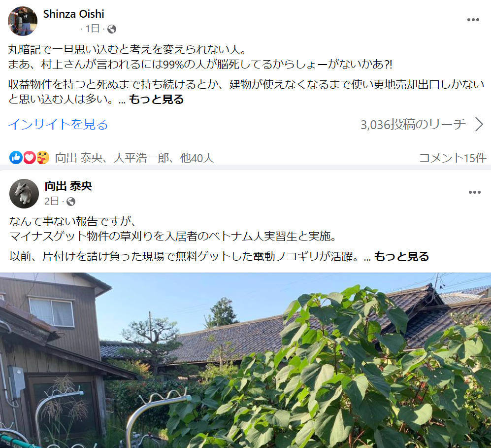
Task: Open the インサイトを見る link
Action: (x=58, y=124)
